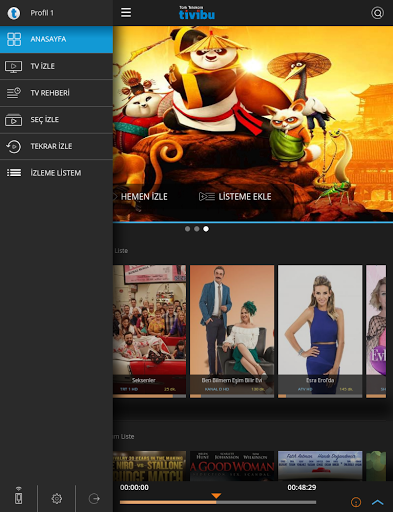This screenshot has height=512, width=393.
Task: Open Esra Erol'da show thumbnail
Action: 320,331
